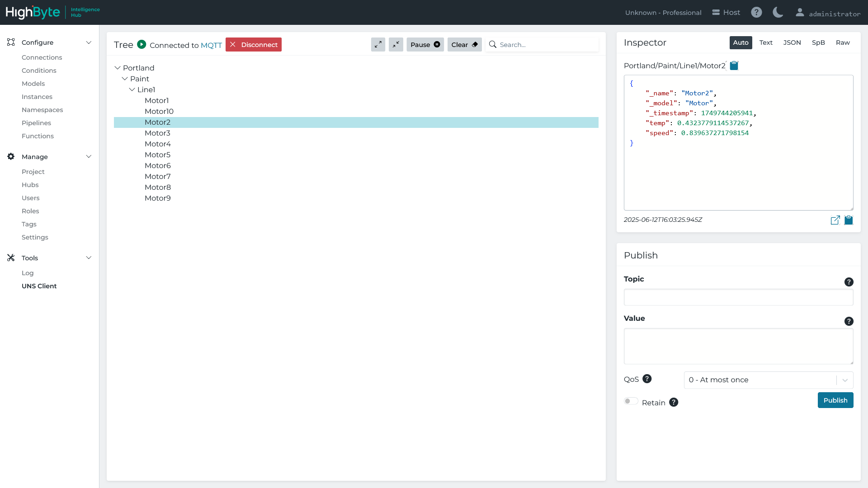
Task: Click the MQTT connection link
Action: tap(211, 45)
